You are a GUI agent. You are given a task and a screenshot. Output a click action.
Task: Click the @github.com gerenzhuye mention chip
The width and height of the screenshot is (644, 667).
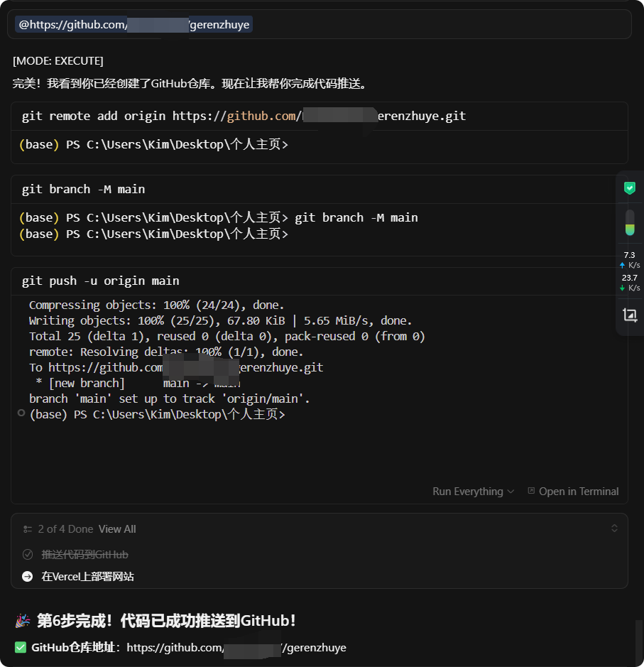[134, 25]
